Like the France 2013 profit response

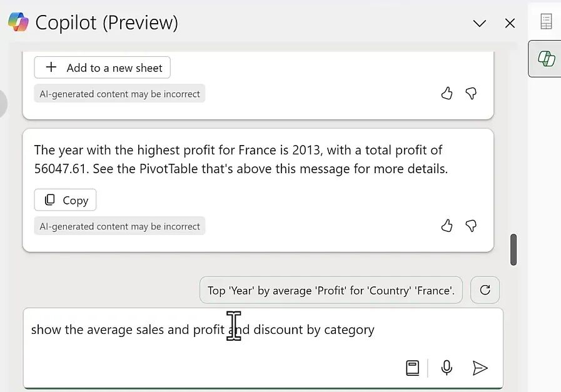pyautogui.click(x=447, y=226)
